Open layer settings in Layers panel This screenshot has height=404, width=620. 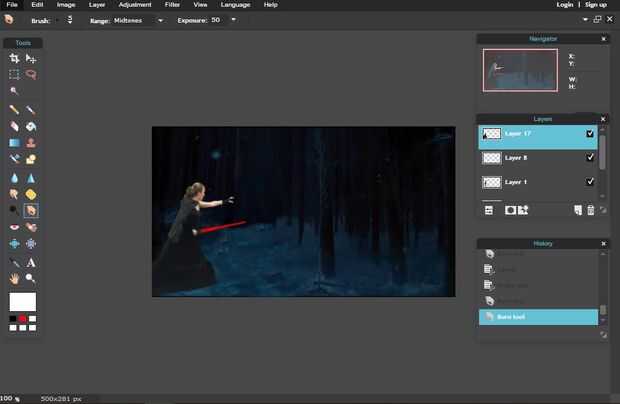click(489, 210)
